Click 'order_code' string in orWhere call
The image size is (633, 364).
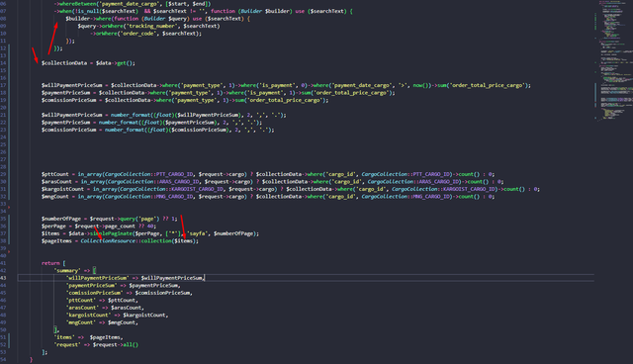pos(138,34)
